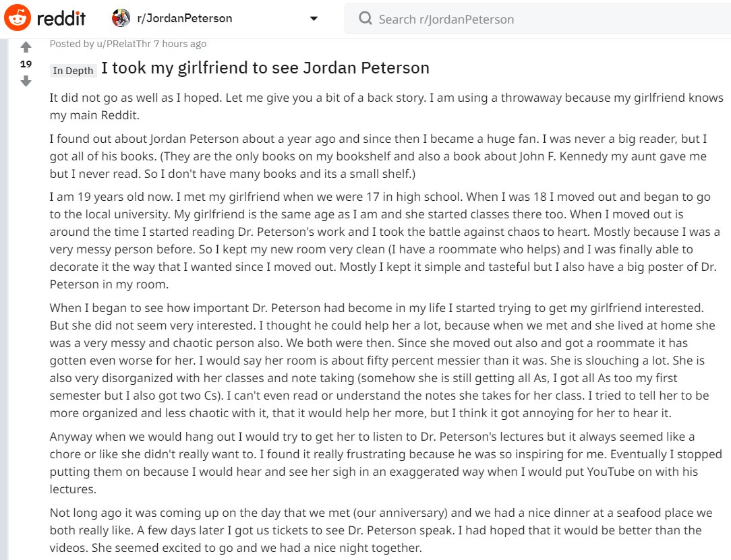731x560 pixels.
Task: Open the r/JordanPeterson community dropdown
Action: (214, 19)
